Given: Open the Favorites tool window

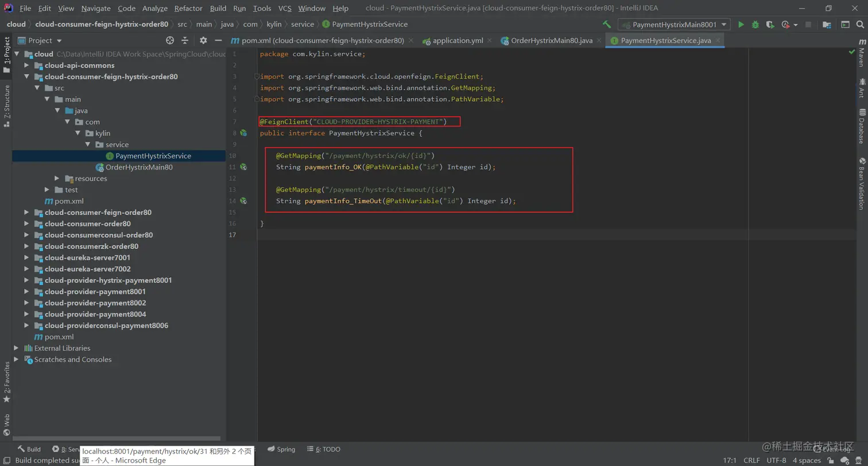Looking at the screenshot, I should point(6,382).
